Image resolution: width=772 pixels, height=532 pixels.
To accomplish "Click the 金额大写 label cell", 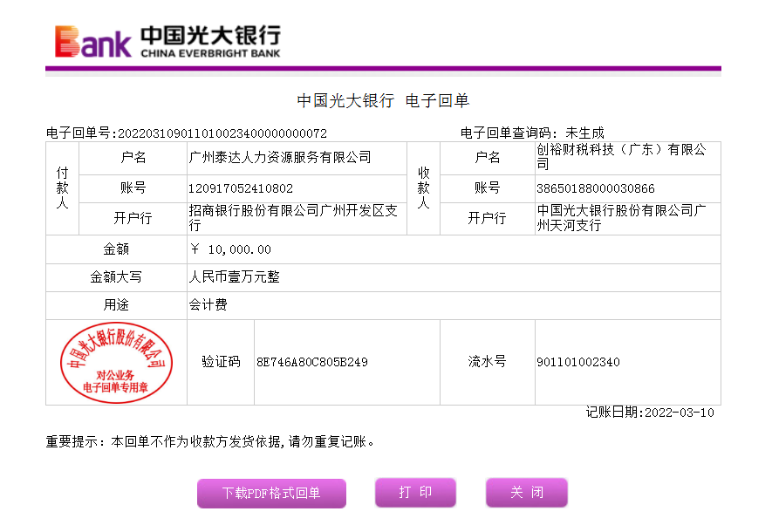I will pos(116,277).
